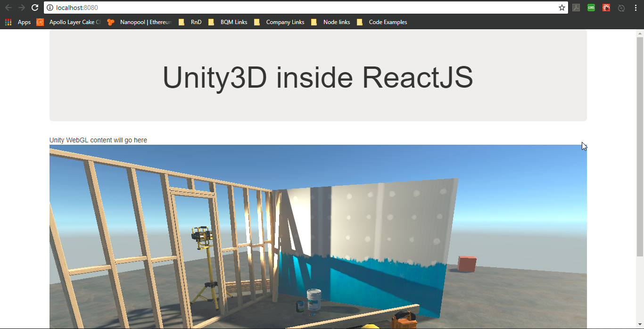
Task: Go back with the browser back arrow
Action: (x=8, y=8)
